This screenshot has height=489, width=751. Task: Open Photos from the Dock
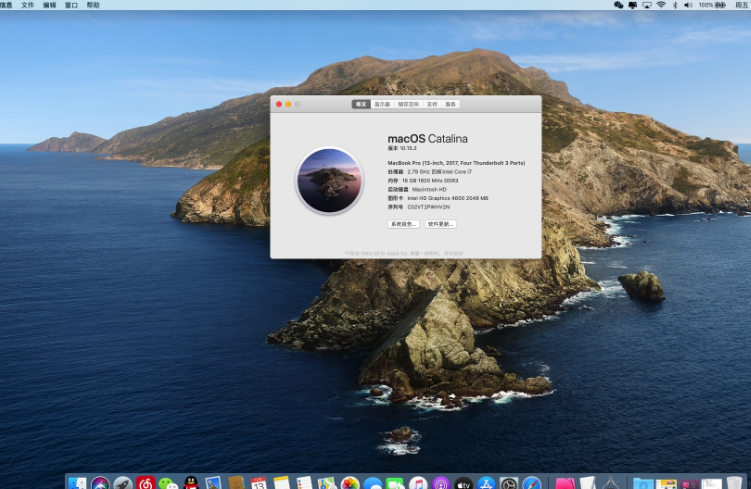(x=350, y=483)
